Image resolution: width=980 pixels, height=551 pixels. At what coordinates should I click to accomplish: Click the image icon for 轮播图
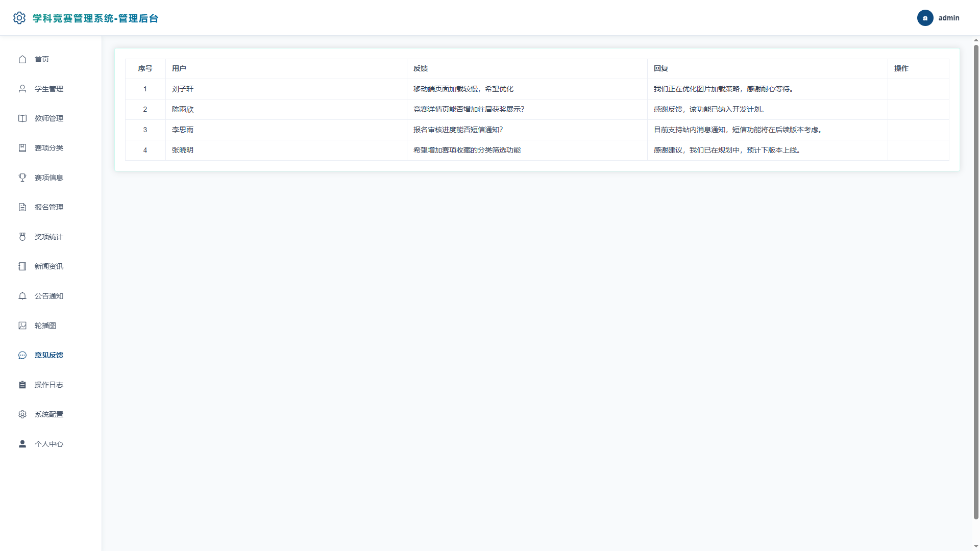pos(22,325)
